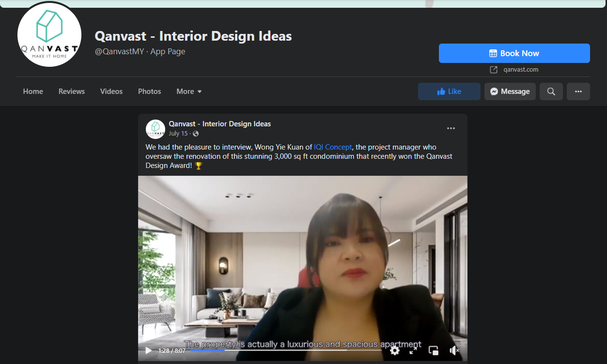Like the Qanvast page
The image size is (607, 364).
[449, 91]
